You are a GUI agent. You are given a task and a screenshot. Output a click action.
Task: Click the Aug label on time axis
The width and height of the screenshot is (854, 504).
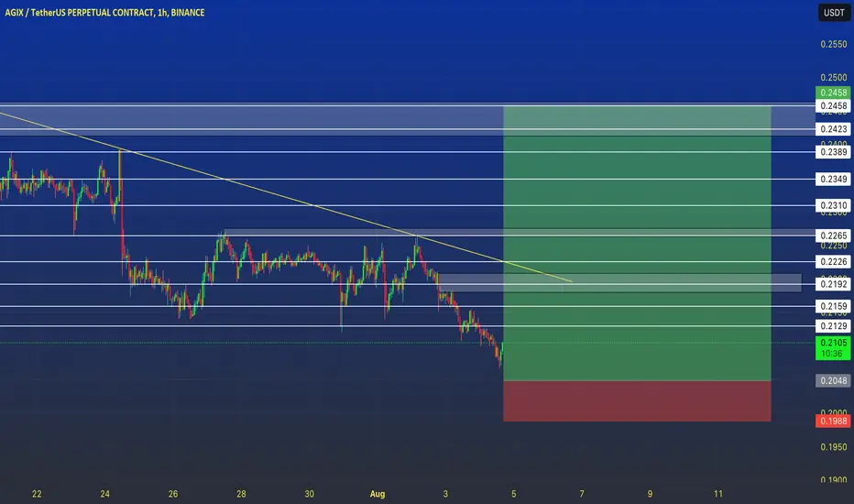pyautogui.click(x=378, y=494)
